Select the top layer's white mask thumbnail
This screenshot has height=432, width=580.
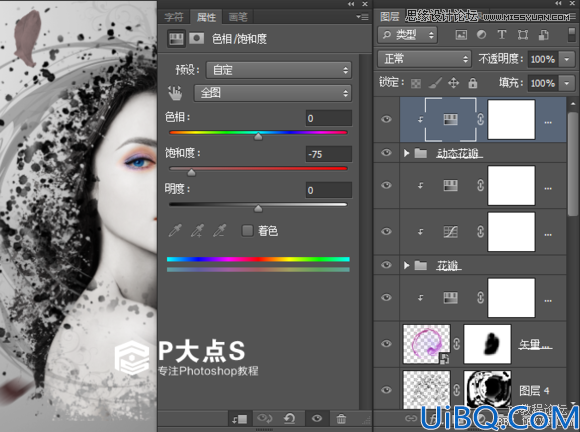coord(511,119)
